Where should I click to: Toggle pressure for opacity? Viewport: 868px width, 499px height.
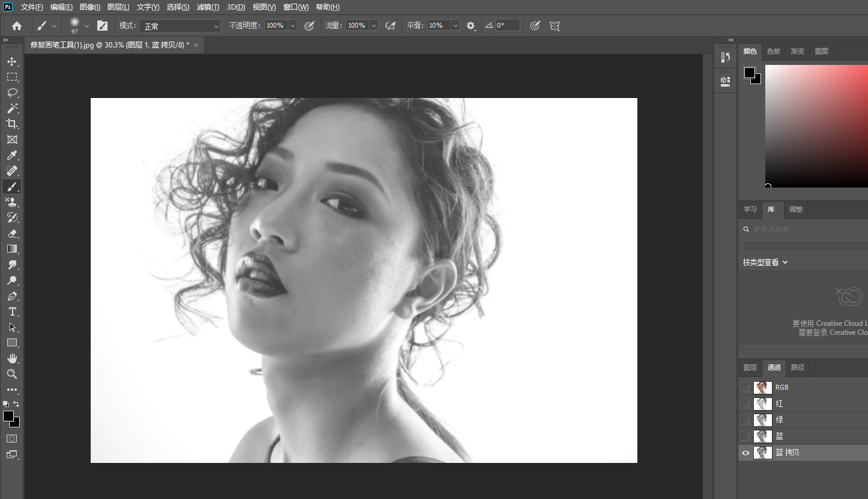309,26
